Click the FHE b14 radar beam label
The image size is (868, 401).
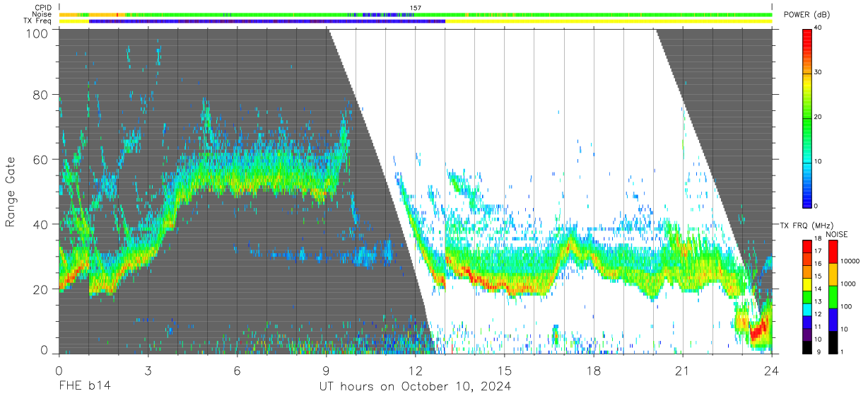[84, 386]
